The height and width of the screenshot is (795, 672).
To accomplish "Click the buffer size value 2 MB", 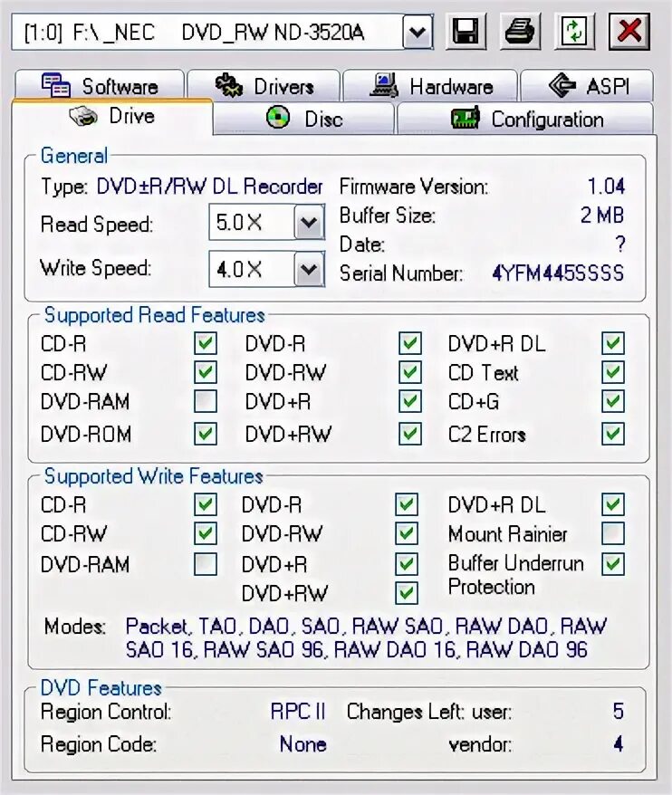I will click(602, 216).
